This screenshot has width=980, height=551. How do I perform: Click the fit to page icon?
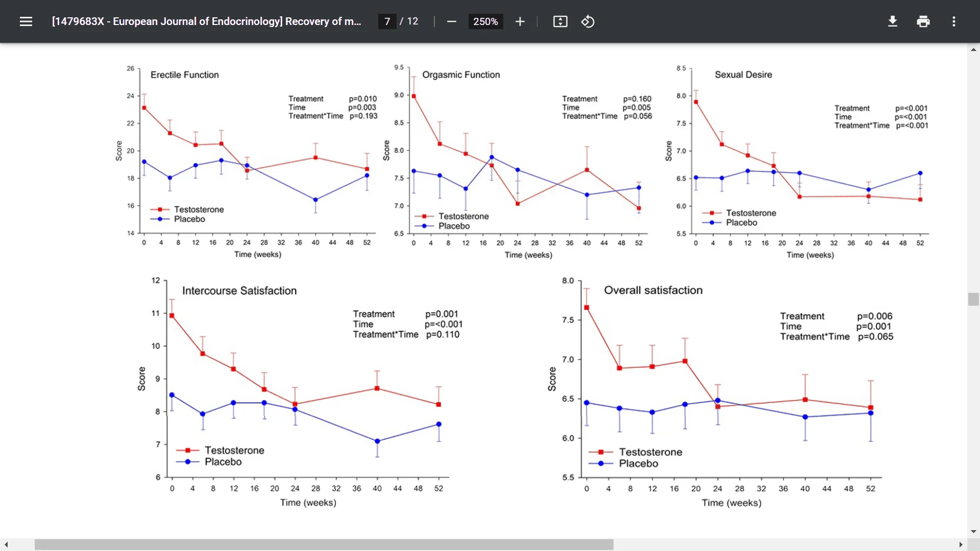560,21
